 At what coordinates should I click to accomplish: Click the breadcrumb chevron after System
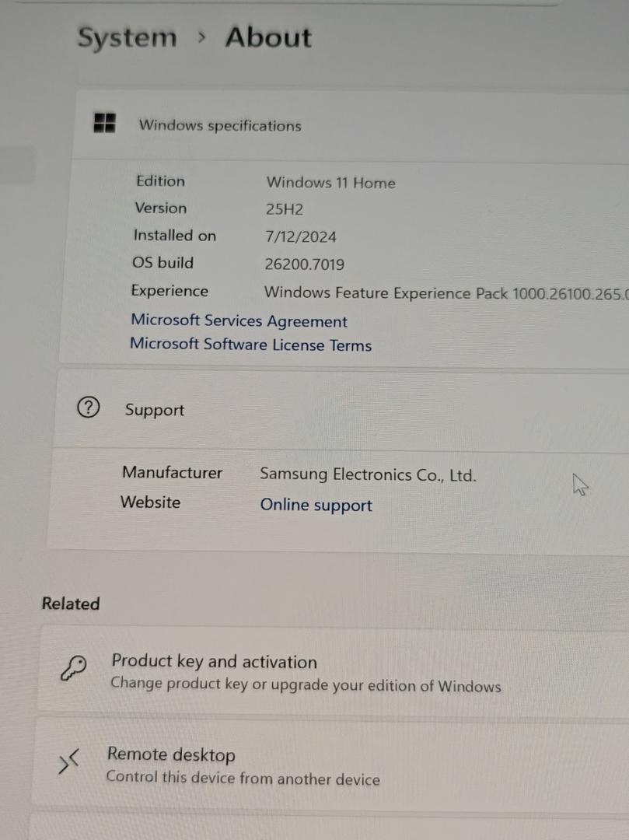(x=201, y=38)
